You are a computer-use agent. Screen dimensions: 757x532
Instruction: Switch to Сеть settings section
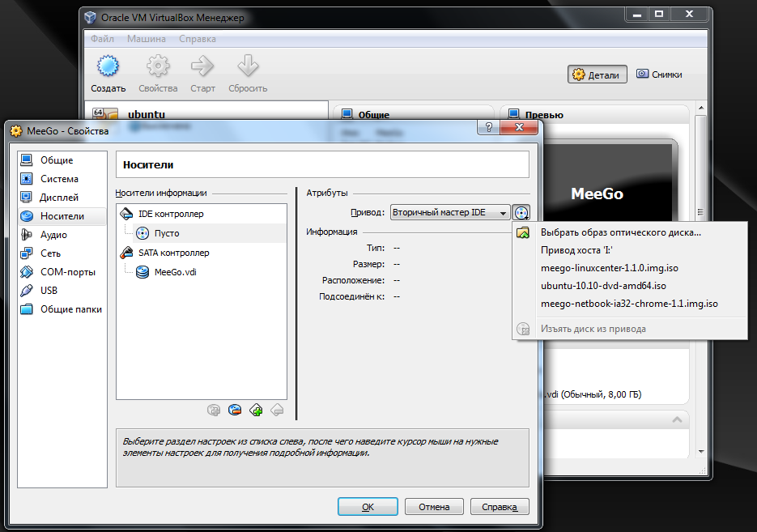tap(50, 253)
